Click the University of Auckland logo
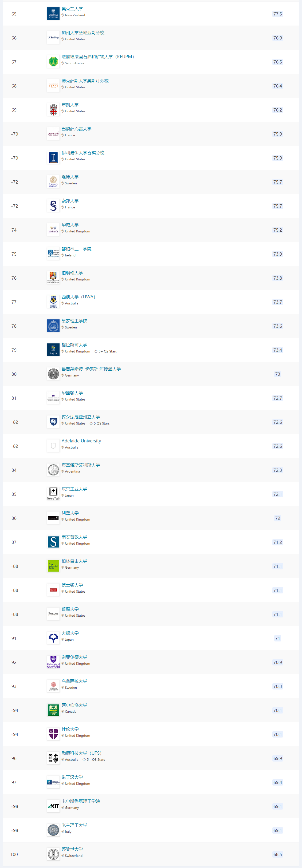 pos(53,14)
